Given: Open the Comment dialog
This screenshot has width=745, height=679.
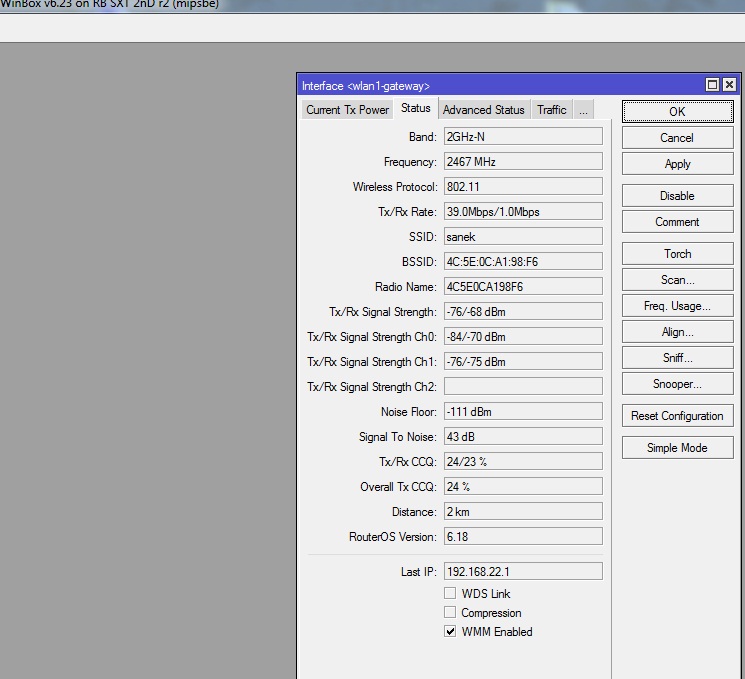Looking at the screenshot, I should pyautogui.click(x=677, y=222).
